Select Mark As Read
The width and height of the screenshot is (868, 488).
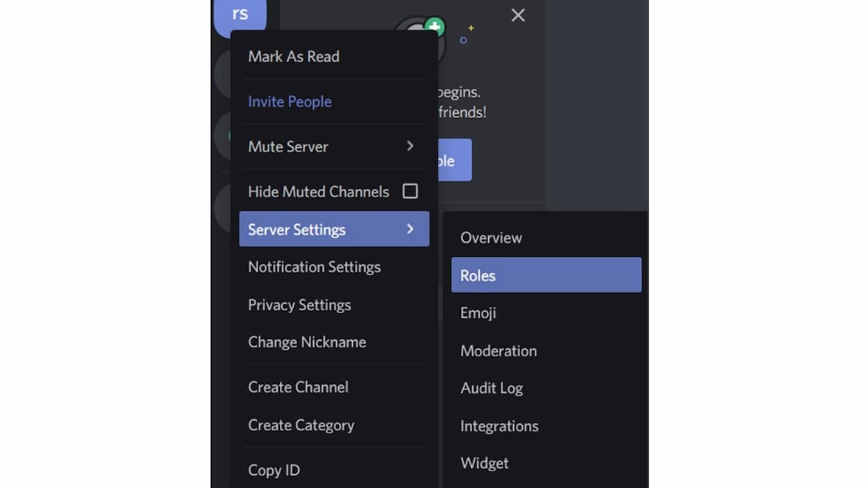point(294,57)
